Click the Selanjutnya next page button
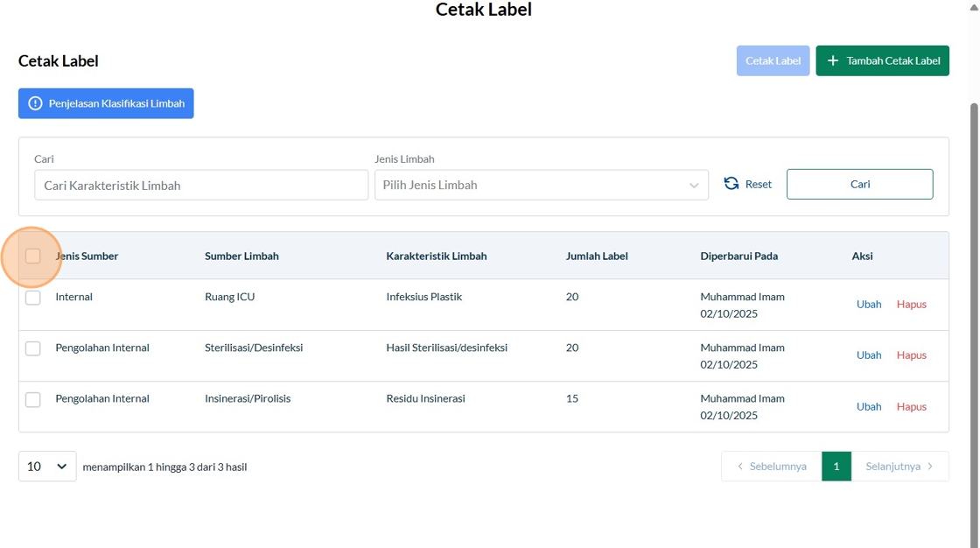 pos(899,467)
